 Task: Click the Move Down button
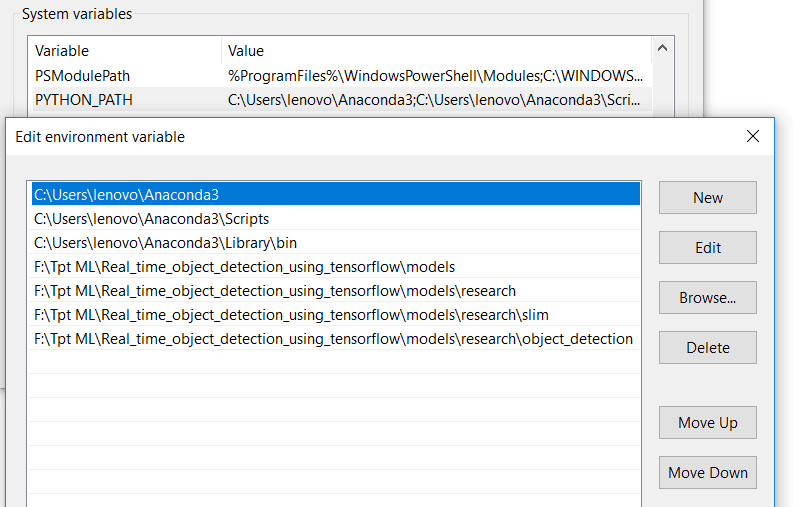707,473
